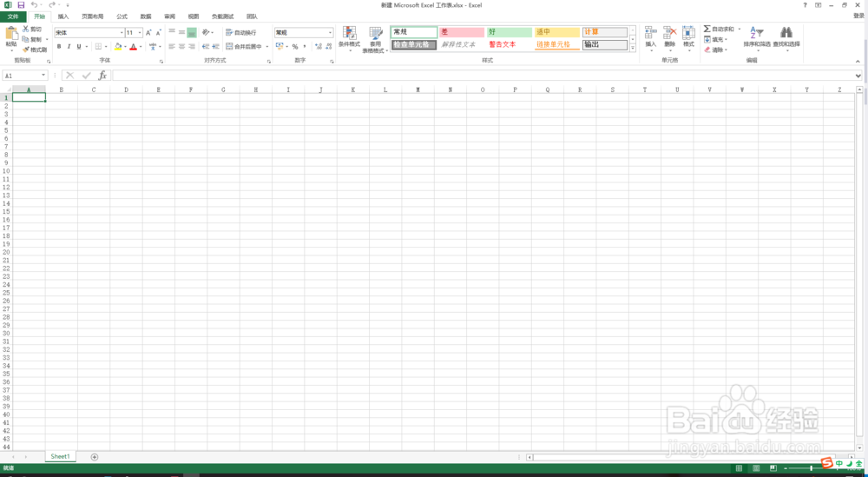868x477 pixels.
Task: Toggle align text left
Action: coord(172,47)
